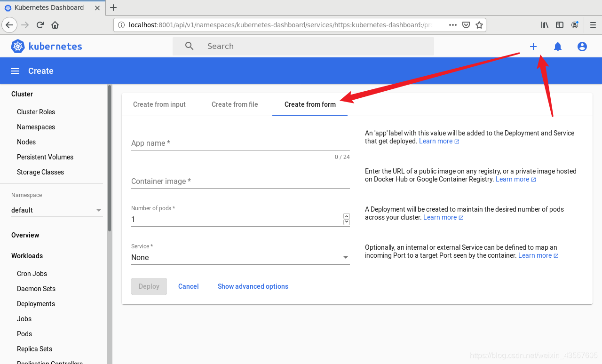Open Replica Sets in sidebar
This screenshot has height=364, width=602.
(34, 349)
